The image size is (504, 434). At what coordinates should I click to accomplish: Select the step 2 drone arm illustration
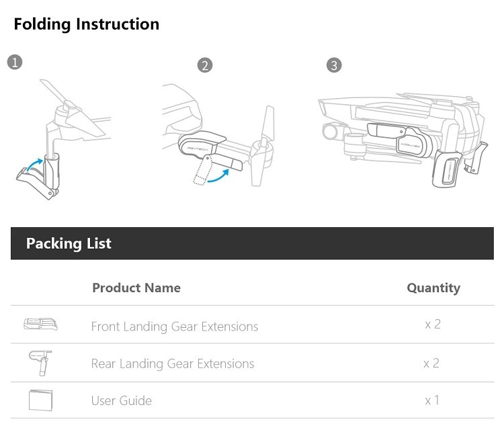click(x=218, y=135)
